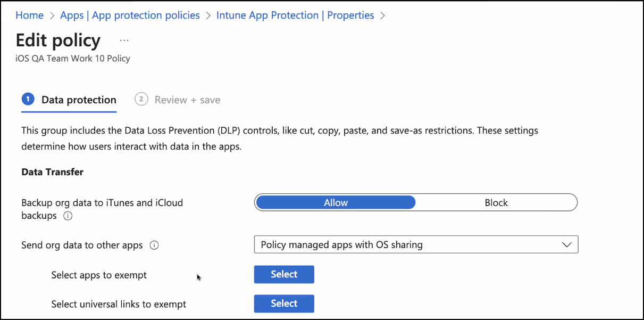
Task: Open the Send org data dropdown
Action: click(x=409, y=245)
